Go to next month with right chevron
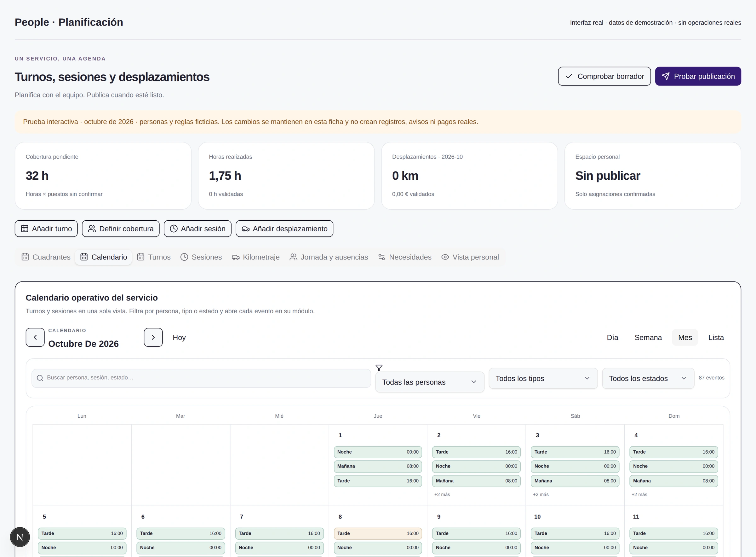This screenshot has width=756, height=557. [153, 337]
